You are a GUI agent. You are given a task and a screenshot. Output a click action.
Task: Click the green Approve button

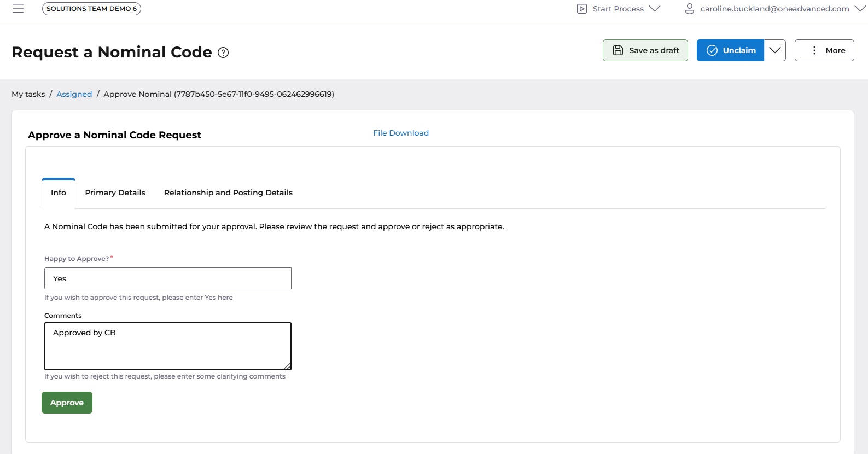(x=67, y=403)
